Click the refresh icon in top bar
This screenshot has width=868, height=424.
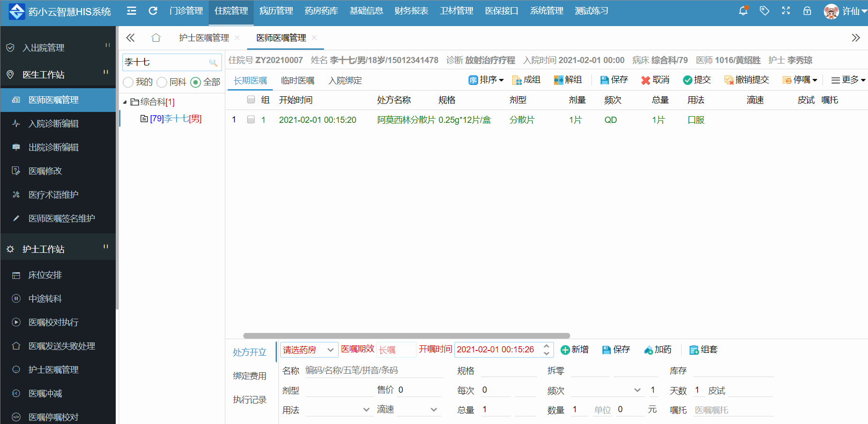153,11
